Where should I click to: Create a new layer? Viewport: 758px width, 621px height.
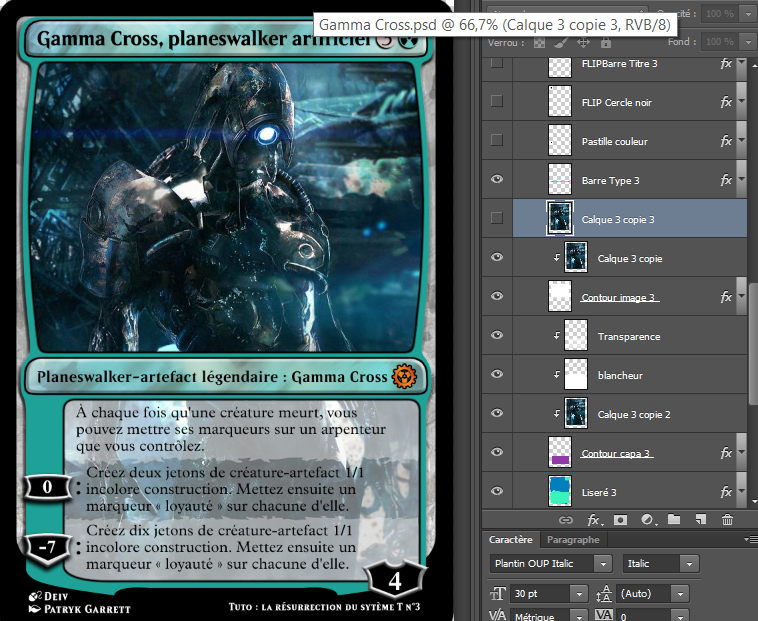[700, 520]
